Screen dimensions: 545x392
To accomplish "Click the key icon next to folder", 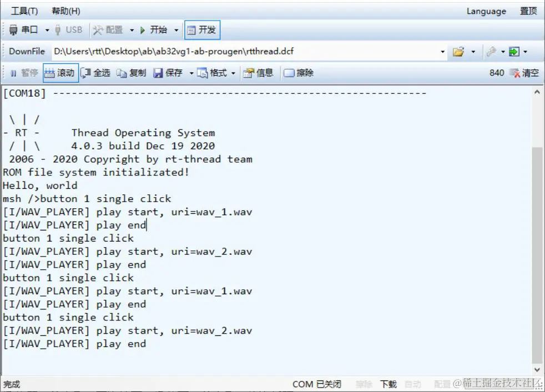I will [491, 52].
